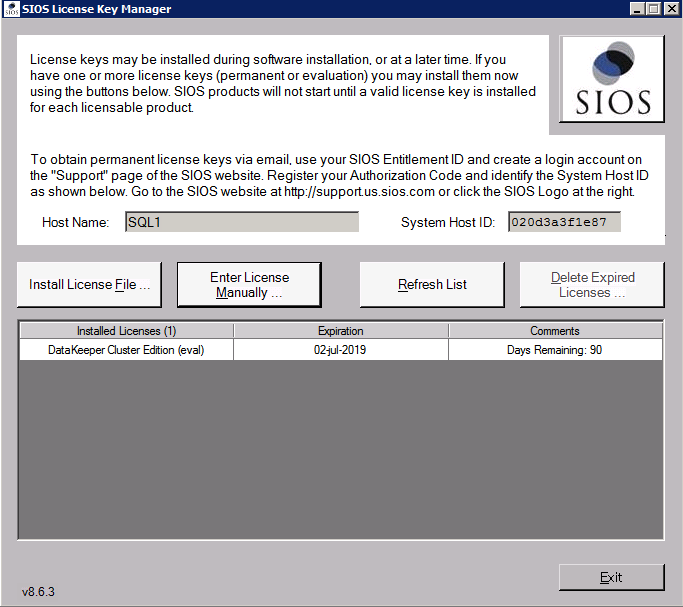Viewport: 683px width, 607px height.
Task: Click the Comments column header
Action: click(555, 331)
